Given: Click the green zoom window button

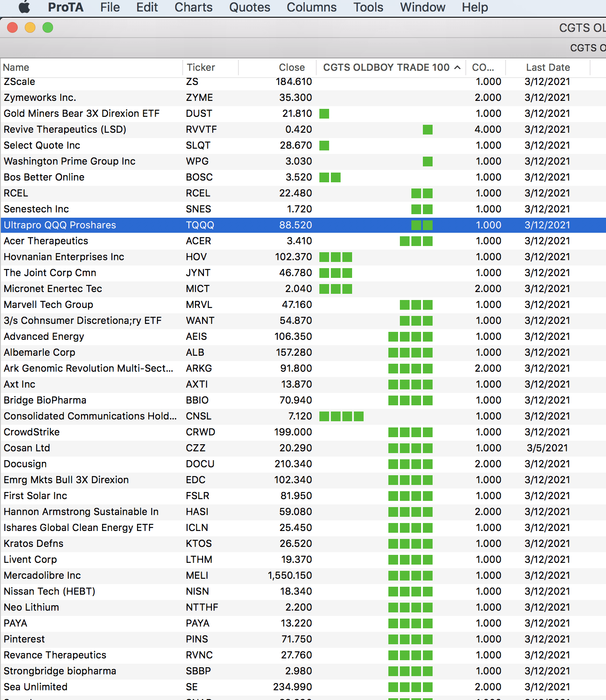Looking at the screenshot, I should 48,27.
